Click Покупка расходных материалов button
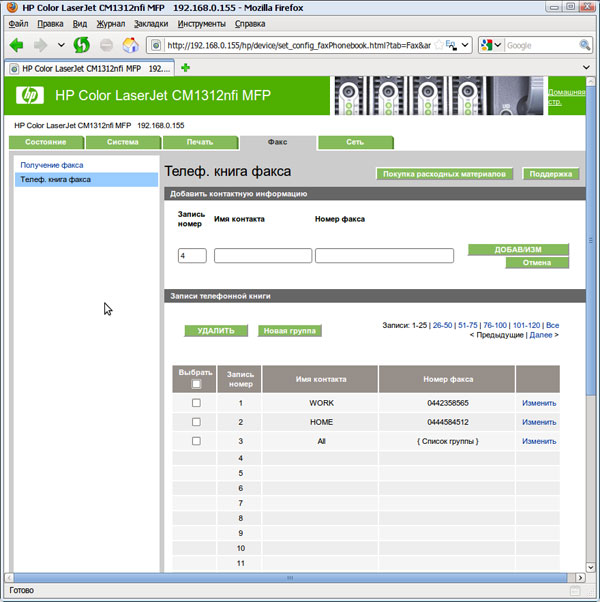The height and width of the screenshot is (602, 600). click(x=444, y=174)
